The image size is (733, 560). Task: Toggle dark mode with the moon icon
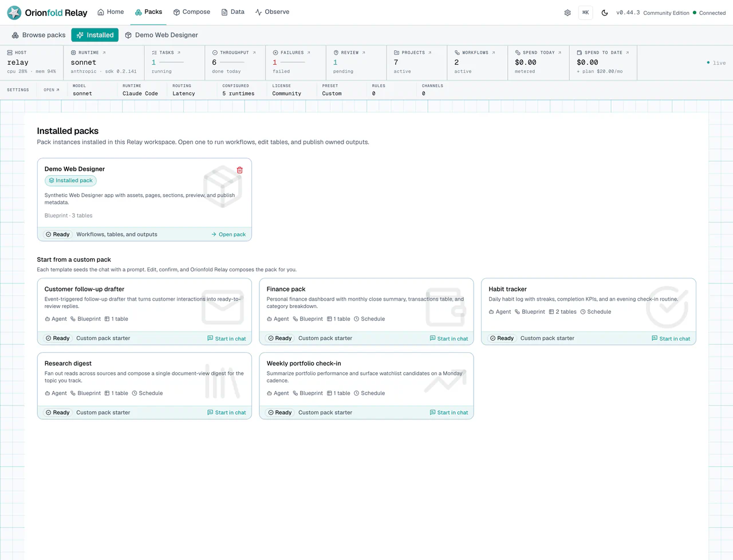pyautogui.click(x=605, y=13)
